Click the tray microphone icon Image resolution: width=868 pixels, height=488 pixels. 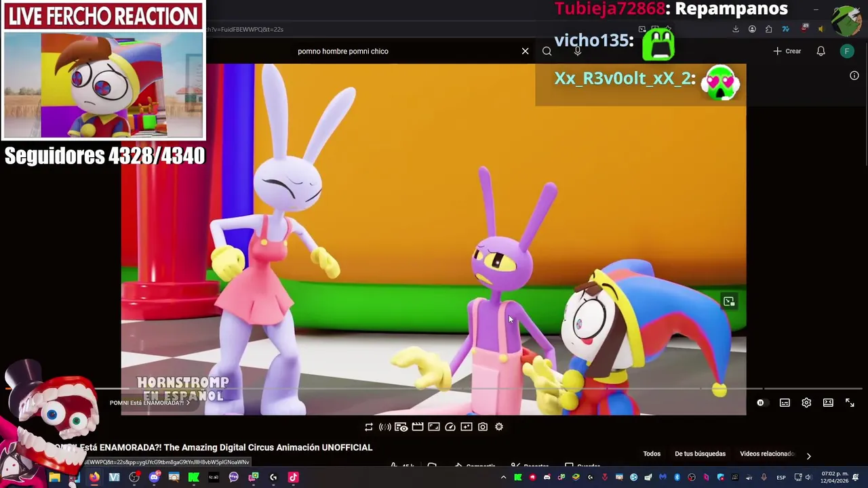[x=764, y=477]
